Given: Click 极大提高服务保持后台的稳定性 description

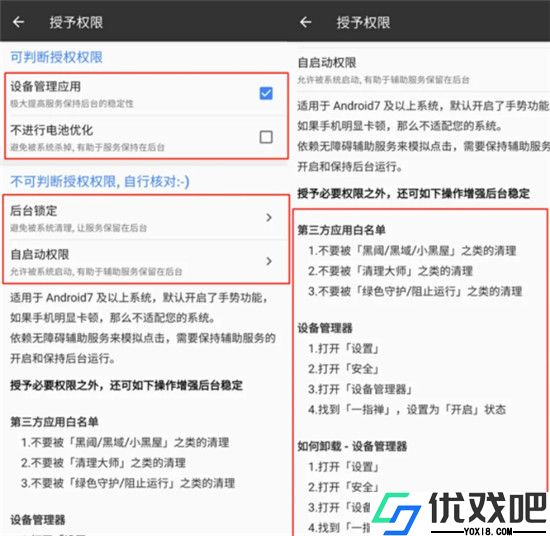Looking at the screenshot, I should click(72, 103).
